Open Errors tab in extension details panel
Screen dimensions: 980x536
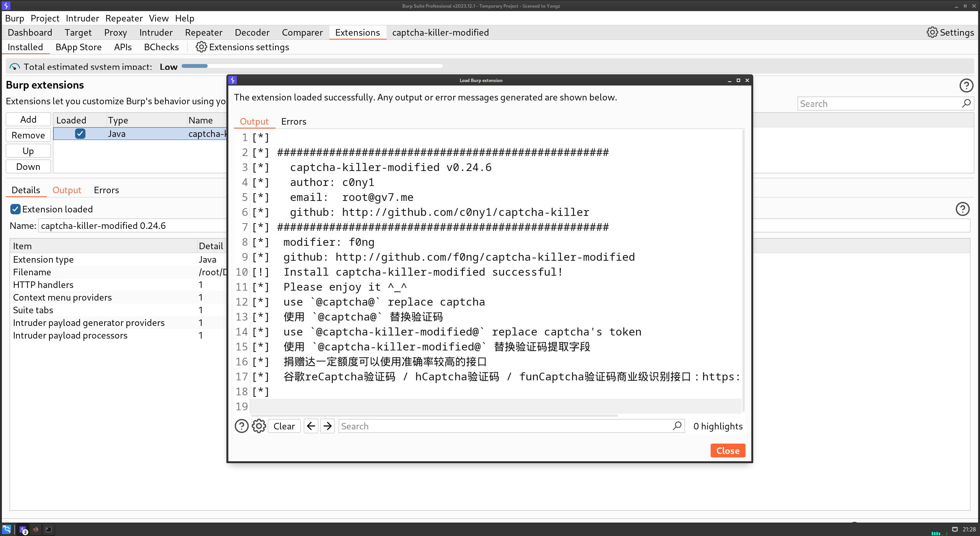[x=107, y=190]
